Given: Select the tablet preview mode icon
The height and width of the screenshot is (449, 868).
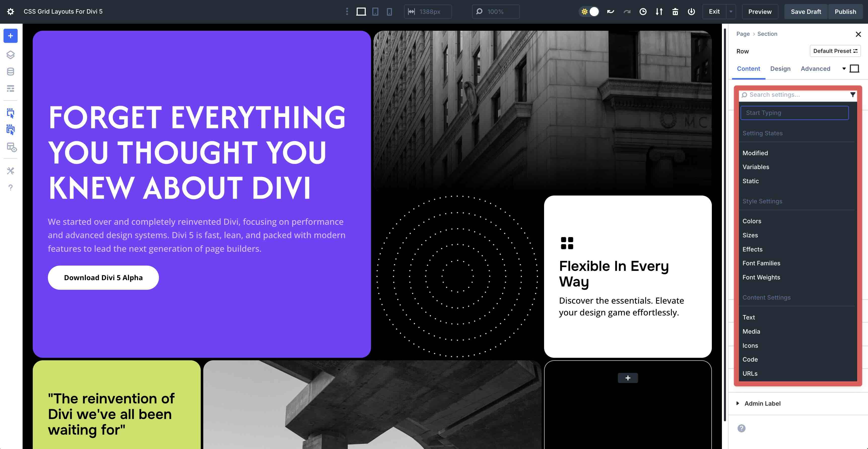Looking at the screenshot, I should pyautogui.click(x=375, y=11).
